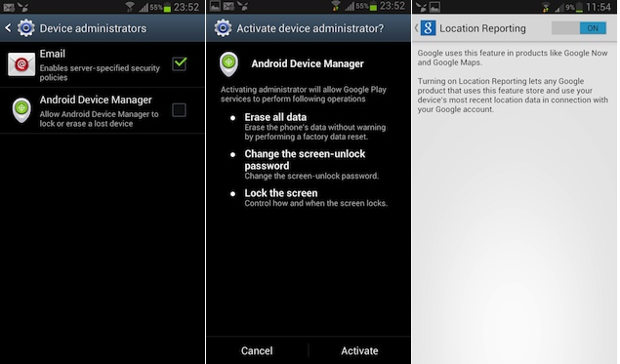This screenshot has width=620, height=364.
Task: Tap the Cancel button
Action: click(x=257, y=350)
